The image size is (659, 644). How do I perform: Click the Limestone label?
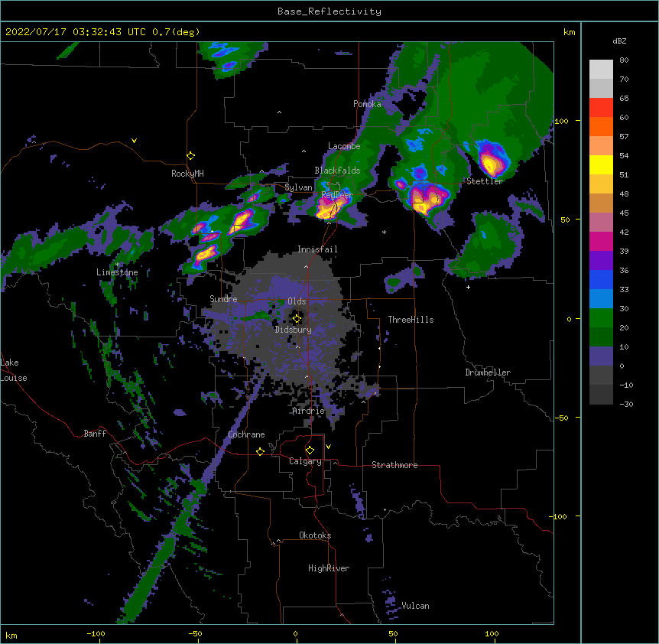[x=117, y=272]
